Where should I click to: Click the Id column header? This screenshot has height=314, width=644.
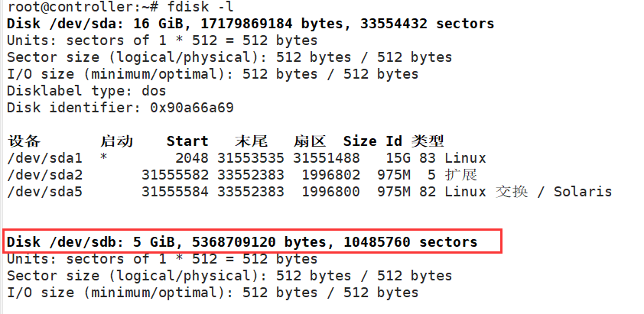coord(393,141)
